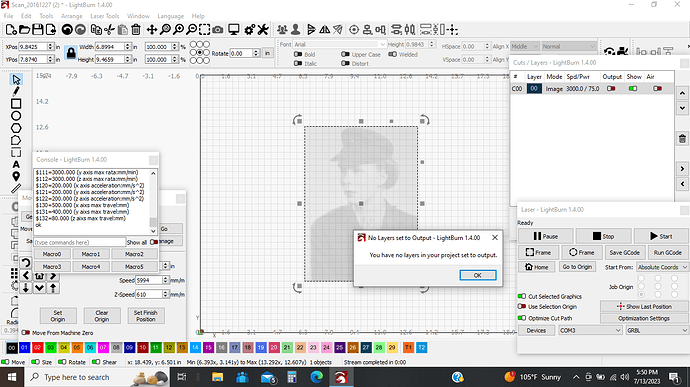The height and width of the screenshot is (387, 690).
Task: Select the Text tool
Action: click(x=16, y=165)
